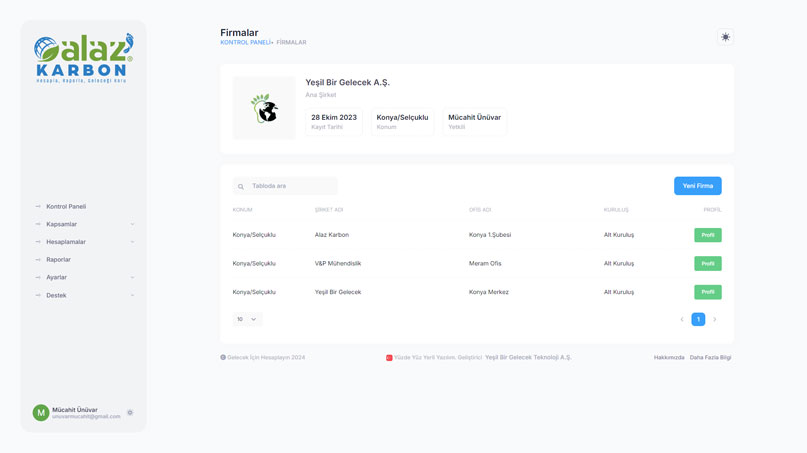This screenshot has width=807, height=453.
Task: Sort by the Kuruluş column header
Action: click(616, 210)
